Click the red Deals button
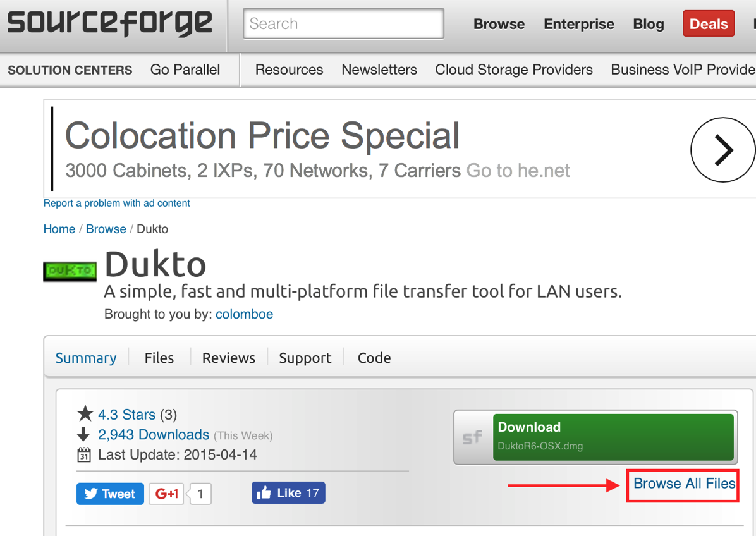This screenshot has height=536, width=756. [x=709, y=23]
